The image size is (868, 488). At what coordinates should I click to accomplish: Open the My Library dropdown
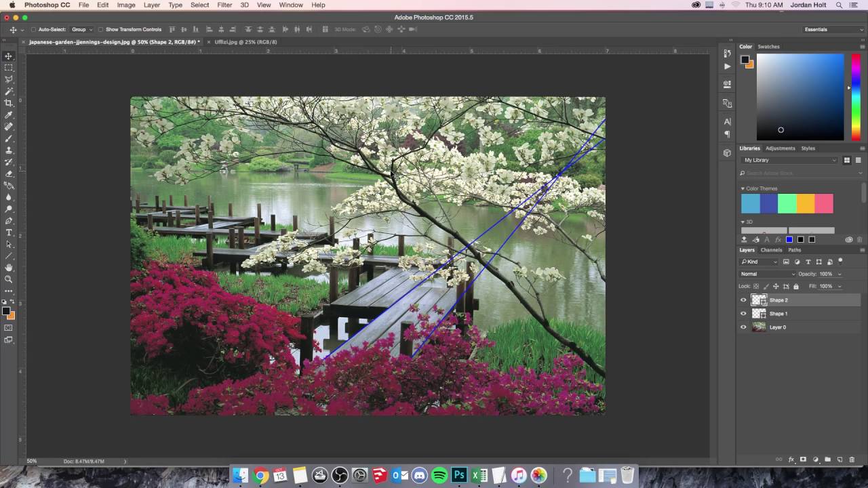pyautogui.click(x=789, y=160)
